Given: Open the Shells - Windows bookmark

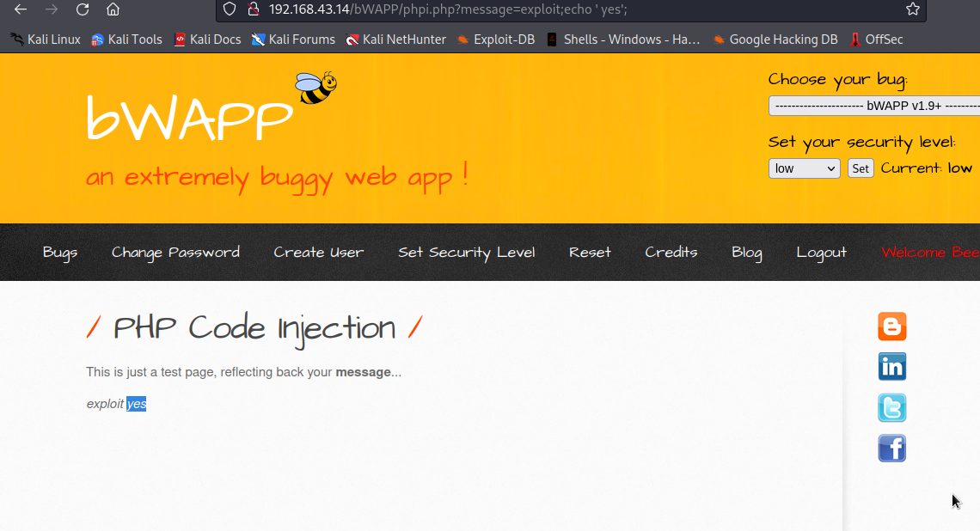Looking at the screenshot, I should click(623, 40).
